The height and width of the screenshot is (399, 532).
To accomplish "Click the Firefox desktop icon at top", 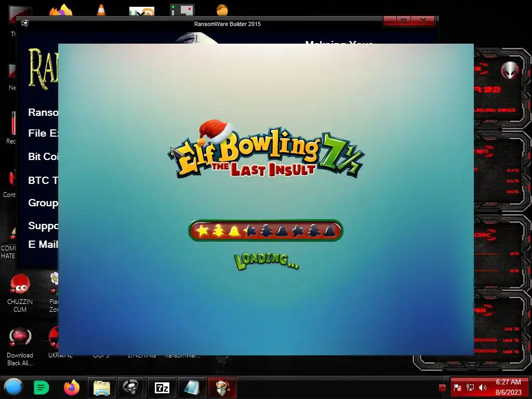I will [x=61, y=10].
